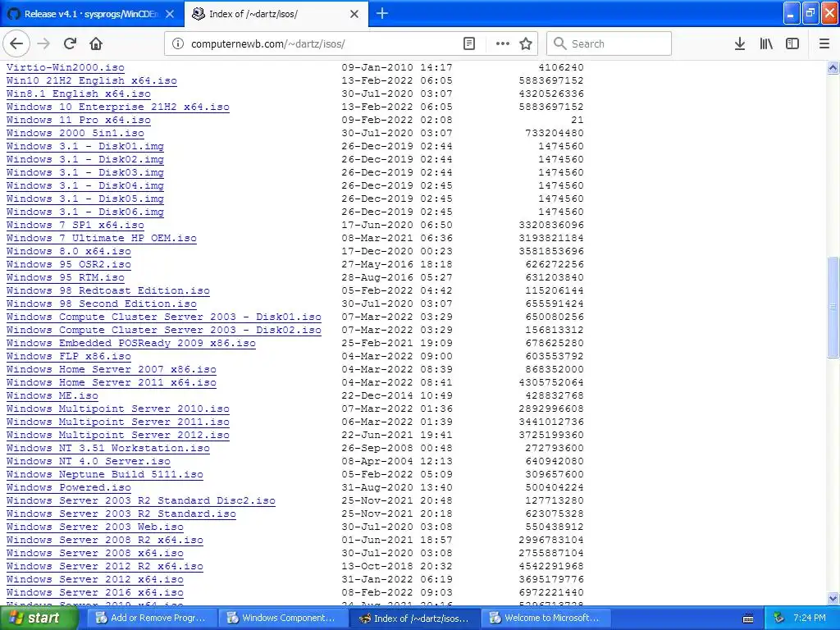This screenshot has width=840, height=630.
Task: Click Windows Server 2003 Web.iso link
Action: (x=95, y=527)
